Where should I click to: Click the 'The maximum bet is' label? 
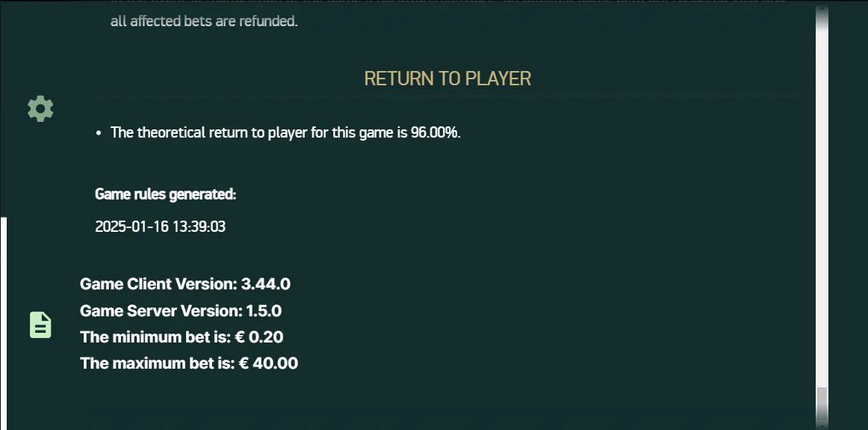(x=157, y=363)
